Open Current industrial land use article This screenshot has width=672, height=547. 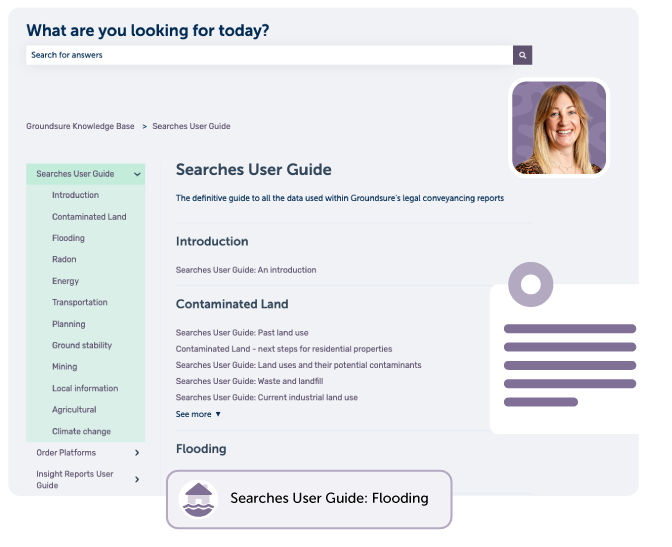tap(266, 397)
